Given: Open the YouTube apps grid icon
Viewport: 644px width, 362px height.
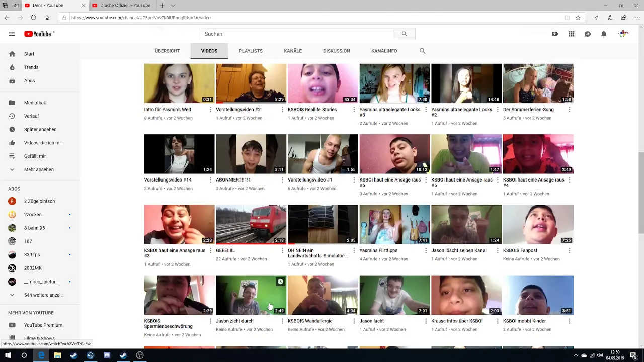Looking at the screenshot, I should coord(572,34).
